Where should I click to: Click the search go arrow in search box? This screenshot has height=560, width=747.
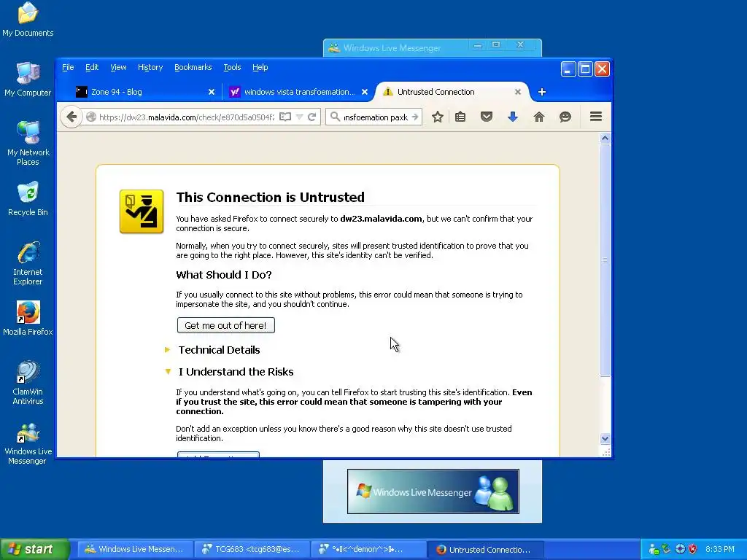pos(415,117)
